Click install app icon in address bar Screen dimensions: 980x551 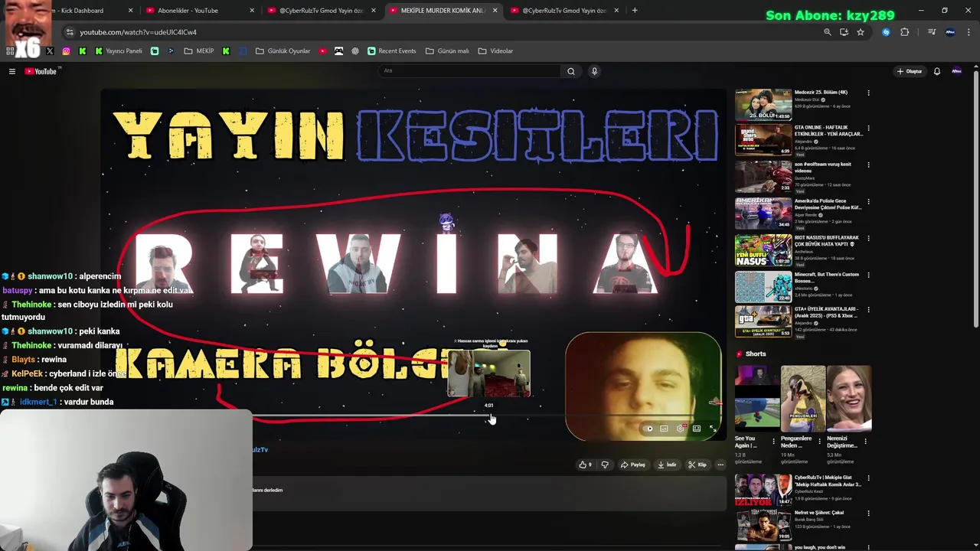pos(844,32)
